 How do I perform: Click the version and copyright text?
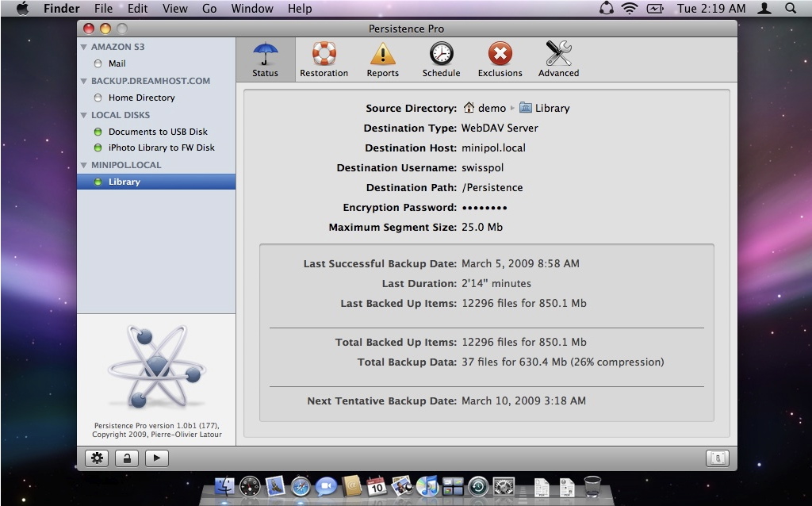157,430
